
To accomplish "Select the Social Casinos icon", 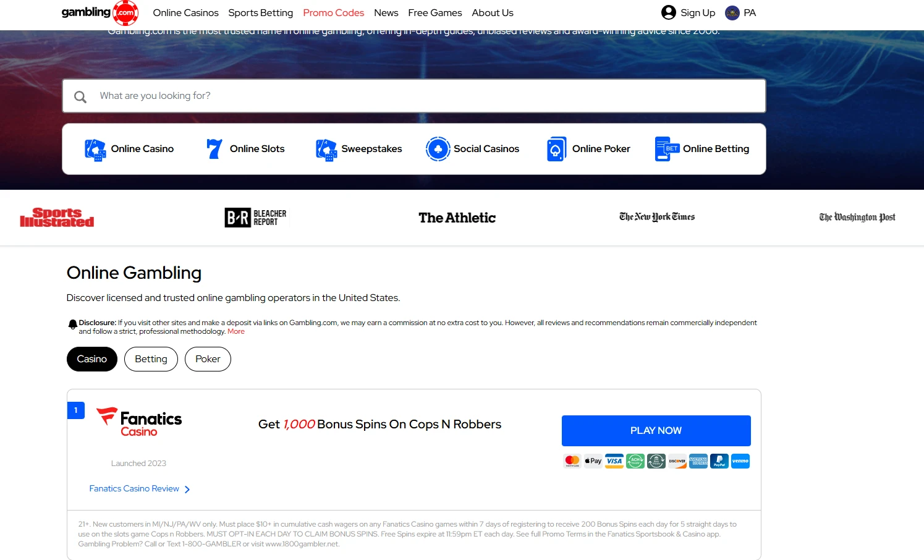I will pyautogui.click(x=439, y=148).
